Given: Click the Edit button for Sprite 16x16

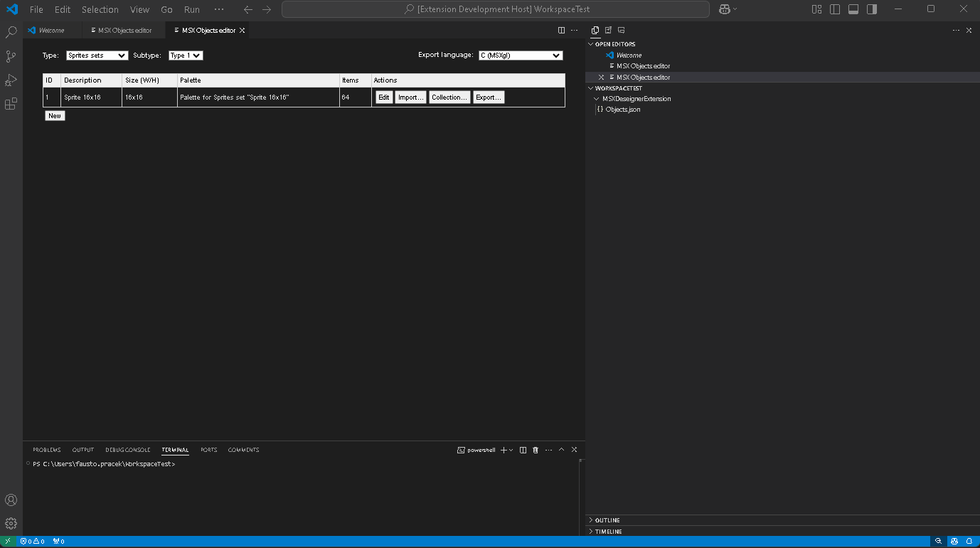Looking at the screenshot, I should tap(384, 98).
